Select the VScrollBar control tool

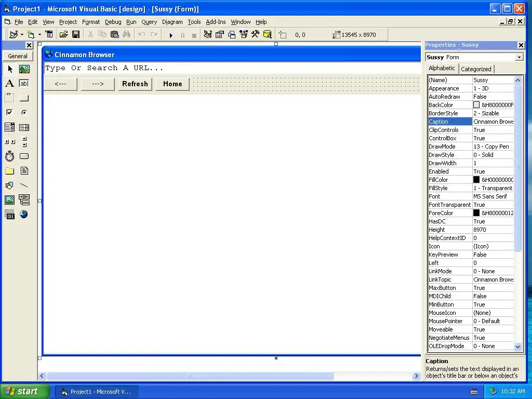pyautogui.click(x=24, y=142)
